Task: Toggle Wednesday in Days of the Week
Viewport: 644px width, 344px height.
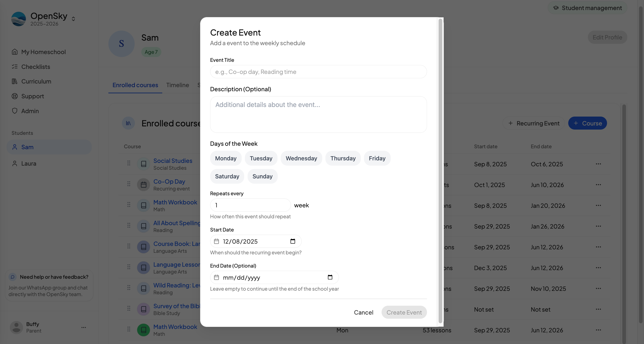Action: coord(301,158)
